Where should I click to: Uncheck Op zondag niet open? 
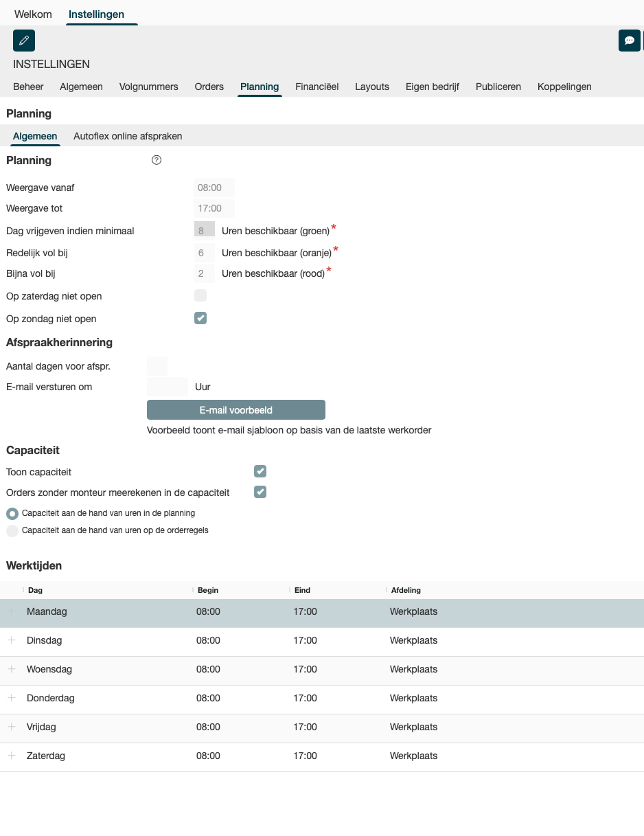point(200,318)
